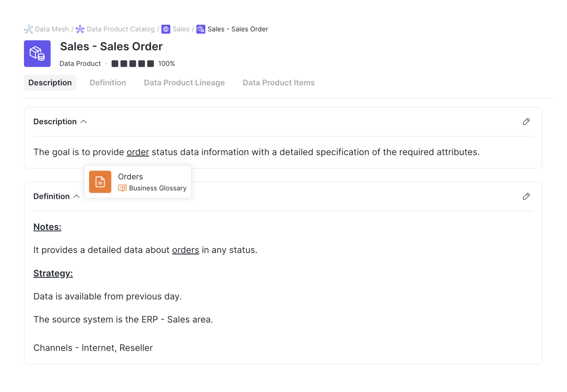Click the Sales - Sales Order breadcrumb icon
This screenshot has width=567, height=392.
pyautogui.click(x=201, y=29)
